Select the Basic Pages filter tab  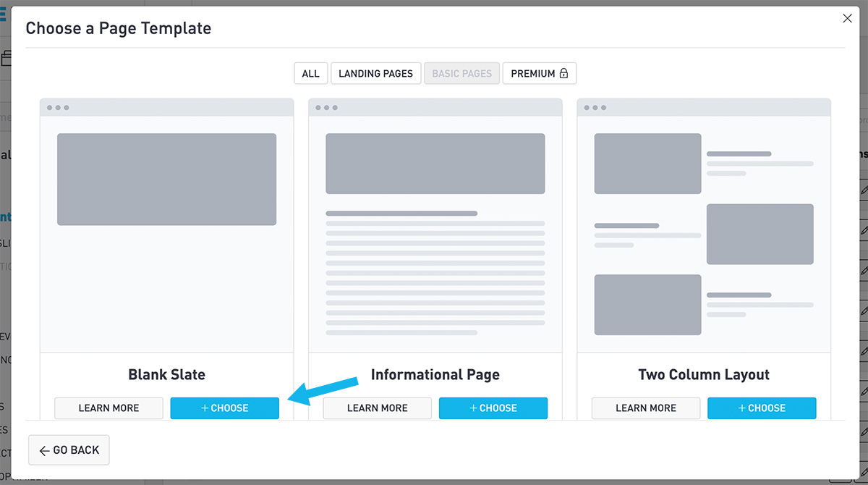pos(461,74)
